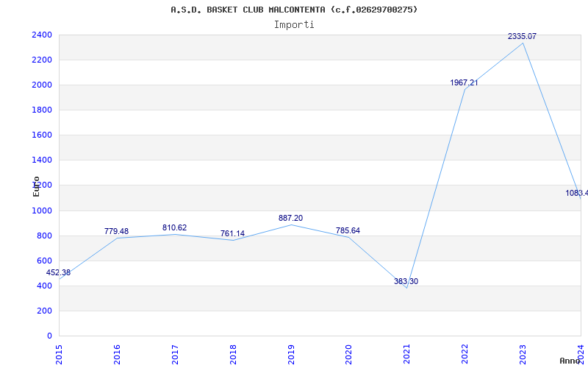Image resolution: width=588 pixels, height=368 pixels.
Task: Click the 1000 y-axis value
Action: pos(42,211)
